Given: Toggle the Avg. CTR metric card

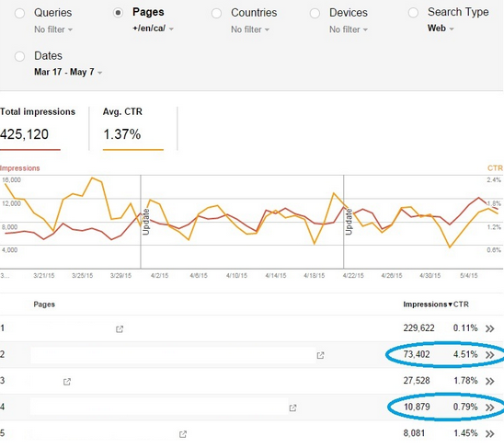Looking at the screenshot, I should pyautogui.click(x=133, y=128).
